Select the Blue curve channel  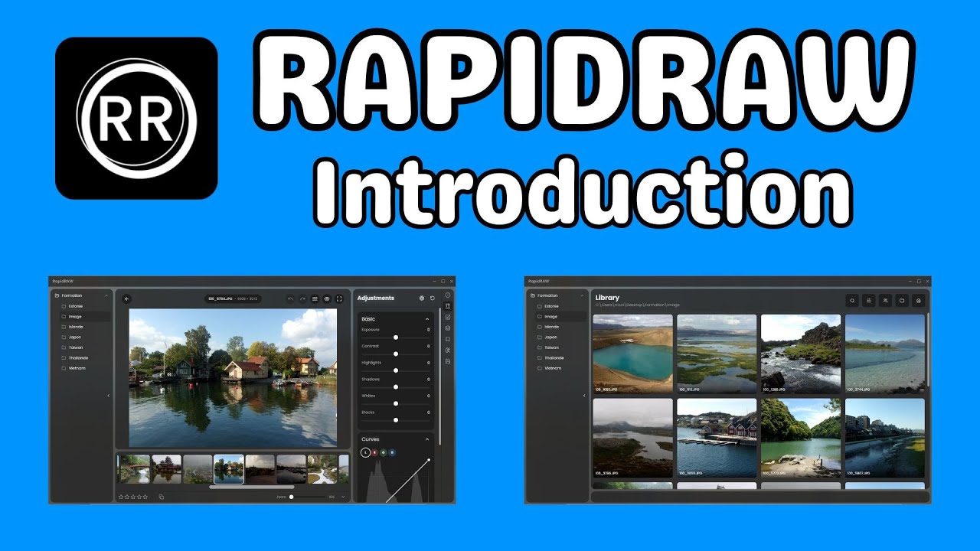click(x=393, y=452)
